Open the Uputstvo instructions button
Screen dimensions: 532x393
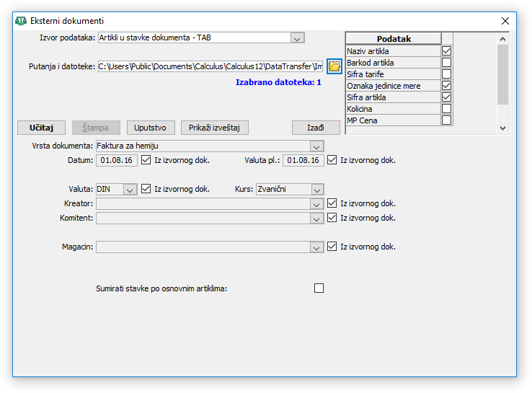pos(151,128)
